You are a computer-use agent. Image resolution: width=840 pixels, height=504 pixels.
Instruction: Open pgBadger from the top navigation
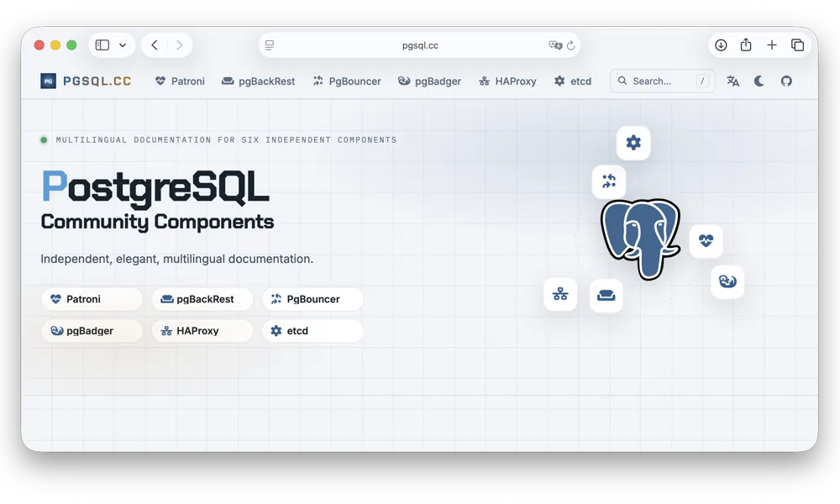coord(429,81)
